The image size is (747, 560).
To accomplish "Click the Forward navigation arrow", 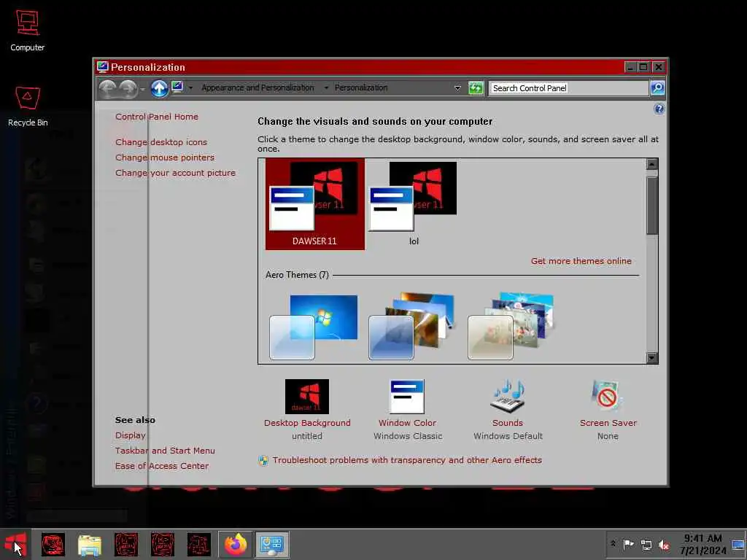I will click(x=128, y=88).
